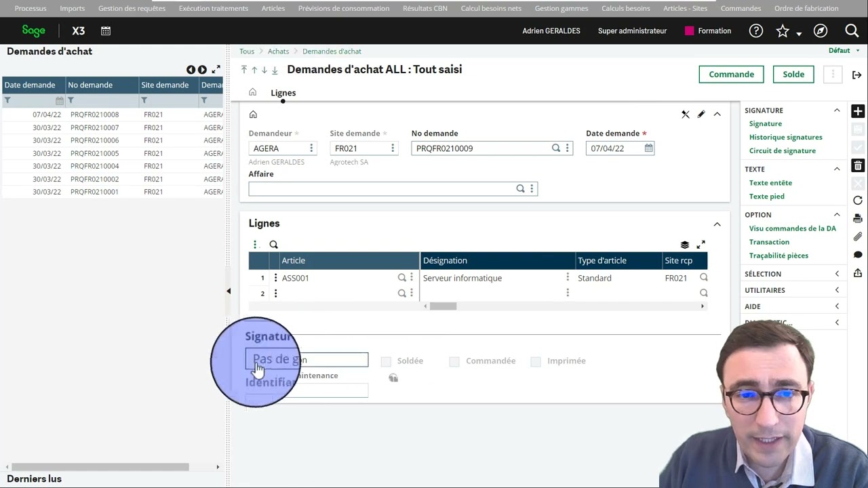Open the help question mark icon
This screenshot has height=488, width=868.
[x=756, y=30]
